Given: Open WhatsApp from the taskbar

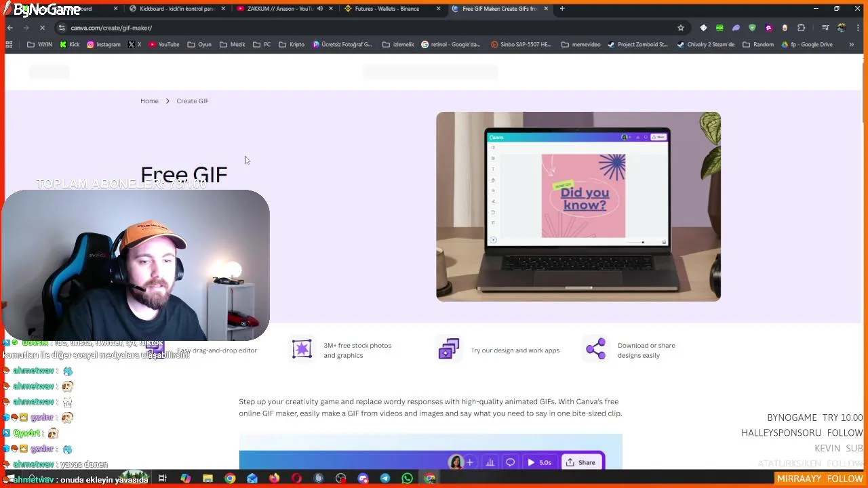Looking at the screenshot, I should 408,479.
